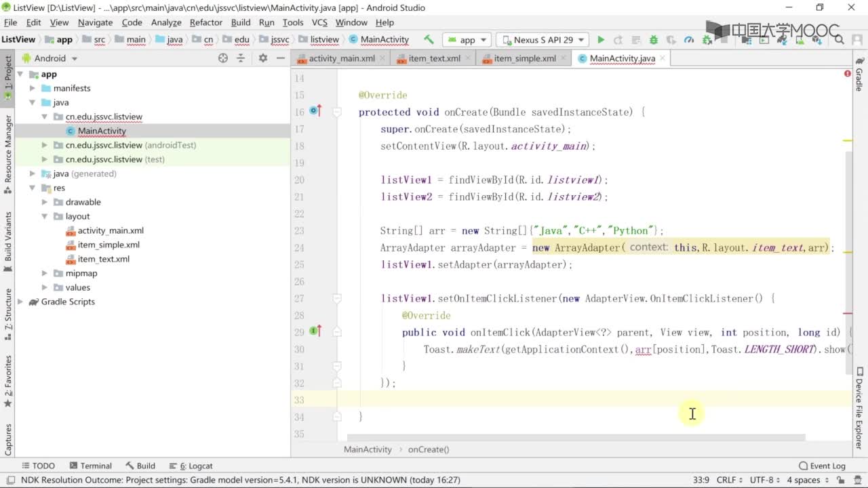Open the Android project view dropdown
Image resolution: width=868 pixels, height=488 pixels.
50,58
